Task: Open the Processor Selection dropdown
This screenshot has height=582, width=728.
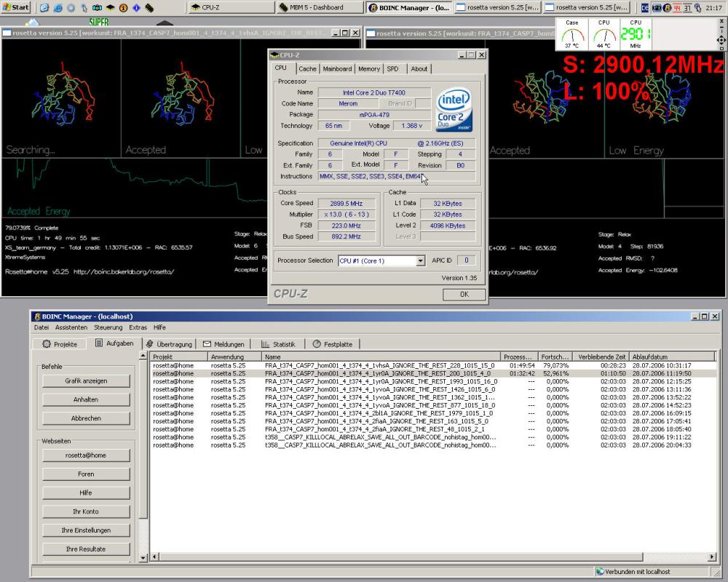Action: pos(420,261)
